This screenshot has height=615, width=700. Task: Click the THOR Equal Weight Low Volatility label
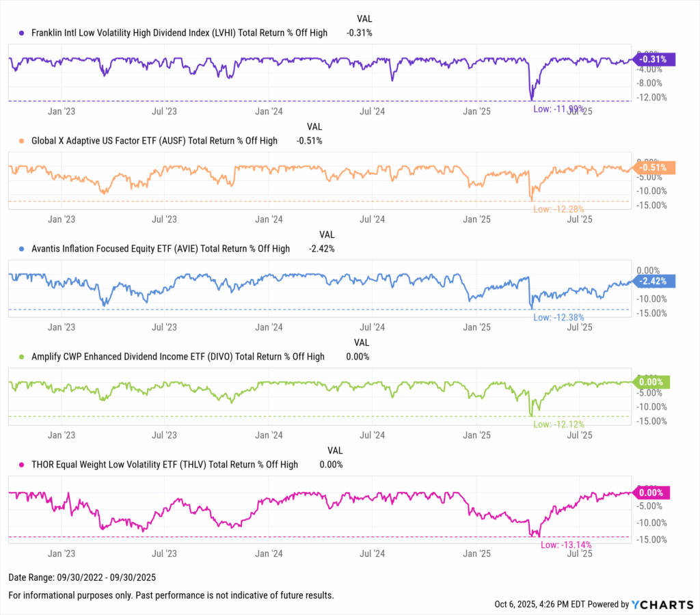coord(165,465)
